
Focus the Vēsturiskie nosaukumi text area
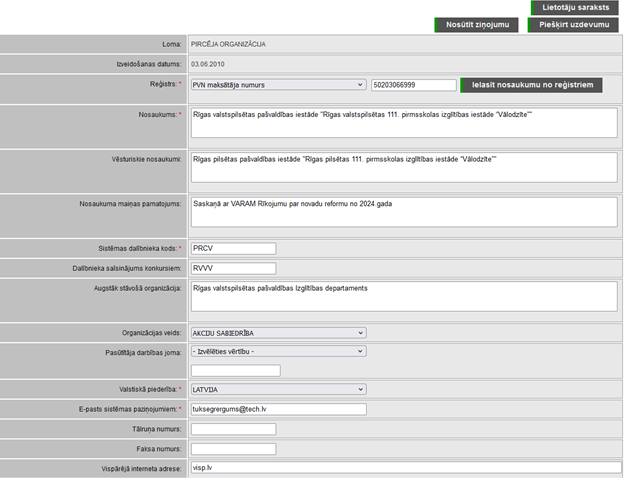point(404,167)
